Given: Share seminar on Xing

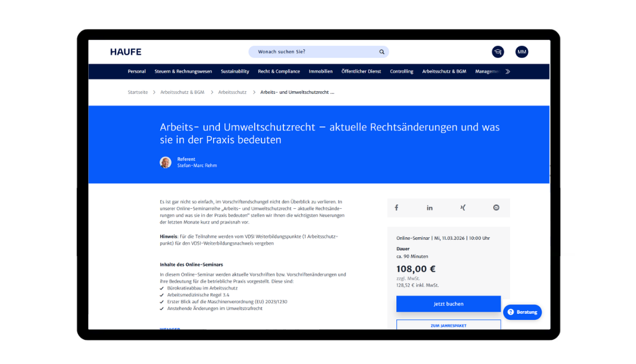Looking at the screenshot, I should click(x=463, y=207).
